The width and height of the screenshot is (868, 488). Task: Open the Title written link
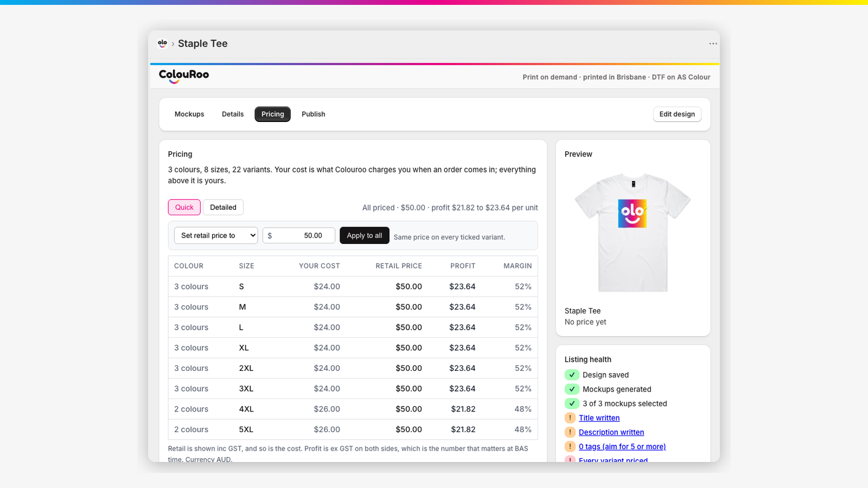[x=599, y=418]
